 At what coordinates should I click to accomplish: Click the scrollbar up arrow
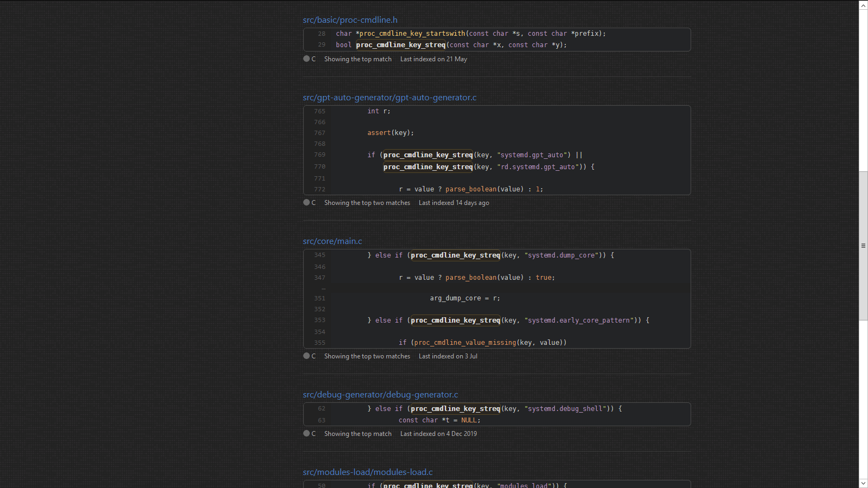pos(863,5)
